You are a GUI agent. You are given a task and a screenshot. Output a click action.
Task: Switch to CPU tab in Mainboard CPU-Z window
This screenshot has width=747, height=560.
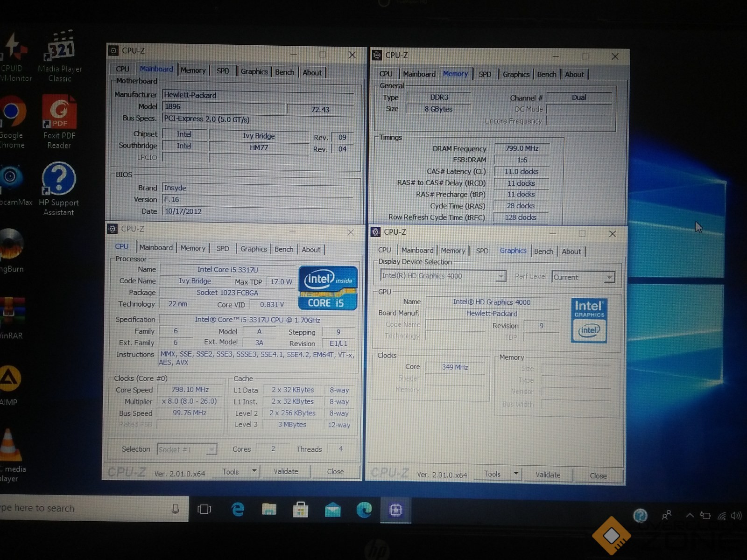(x=122, y=69)
